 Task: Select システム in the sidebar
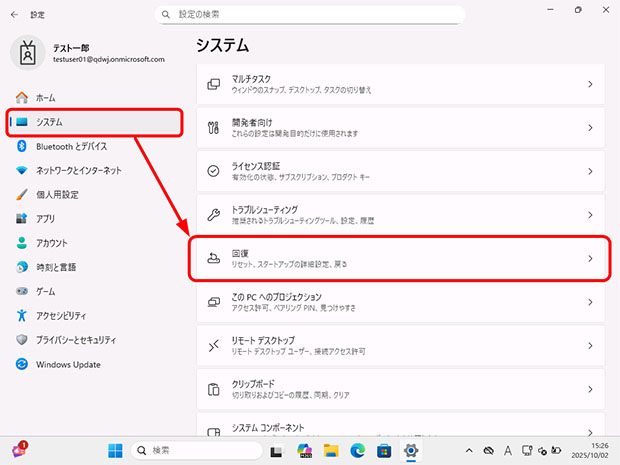tap(95, 122)
